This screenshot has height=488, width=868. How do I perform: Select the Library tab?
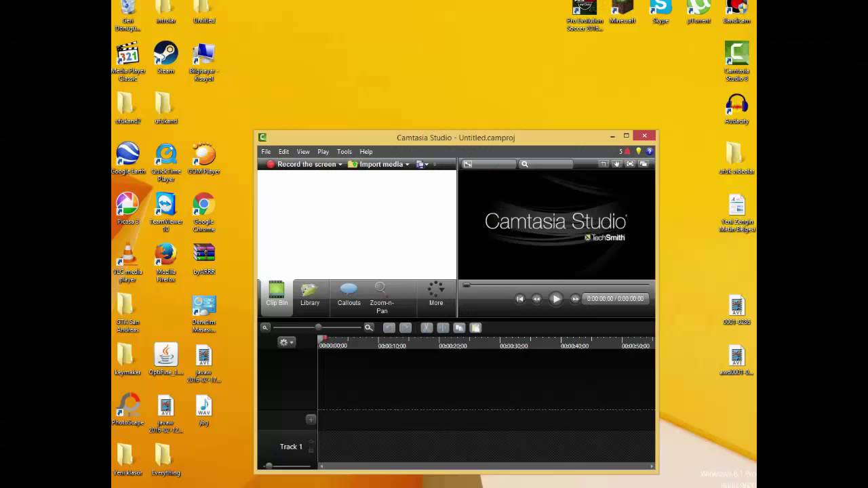[310, 296]
